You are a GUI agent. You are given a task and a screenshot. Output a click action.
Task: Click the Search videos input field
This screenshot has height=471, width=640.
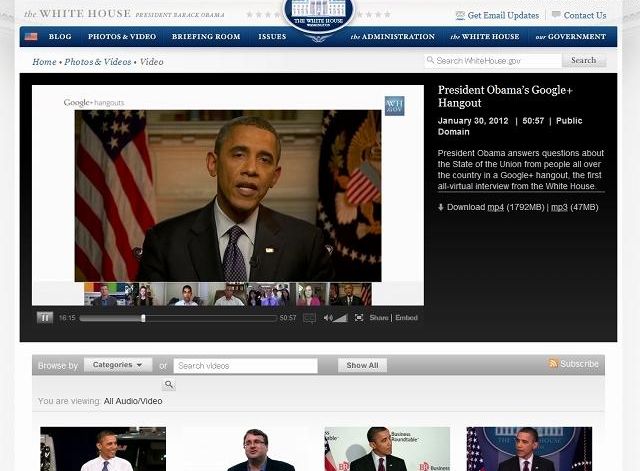(x=245, y=365)
